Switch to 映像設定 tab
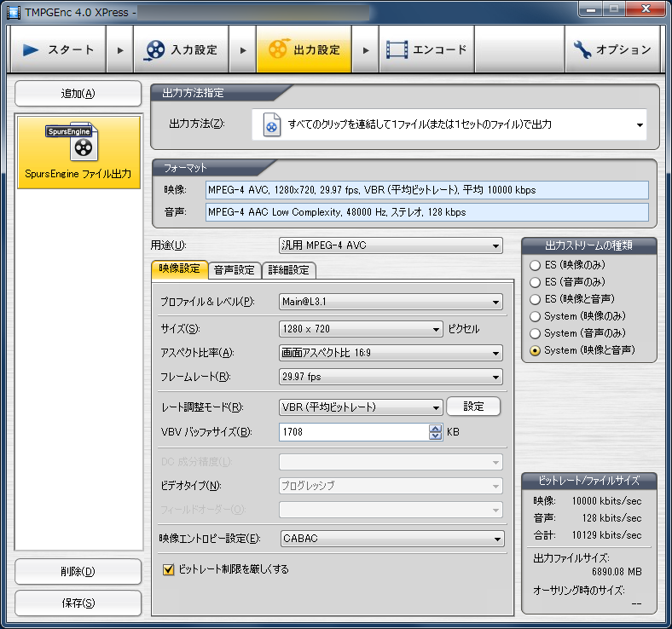The image size is (672, 629). click(180, 269)
